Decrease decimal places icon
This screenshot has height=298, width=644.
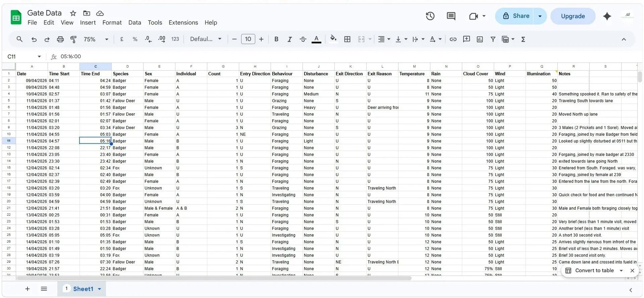tap(148, 39)
